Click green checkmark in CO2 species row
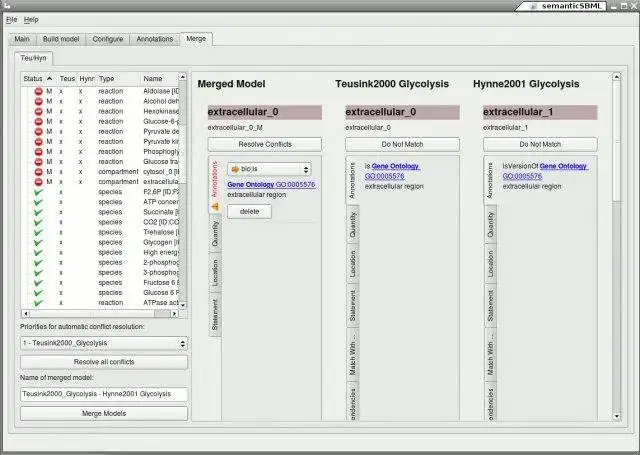640x455 pixels. coord(38,222)
